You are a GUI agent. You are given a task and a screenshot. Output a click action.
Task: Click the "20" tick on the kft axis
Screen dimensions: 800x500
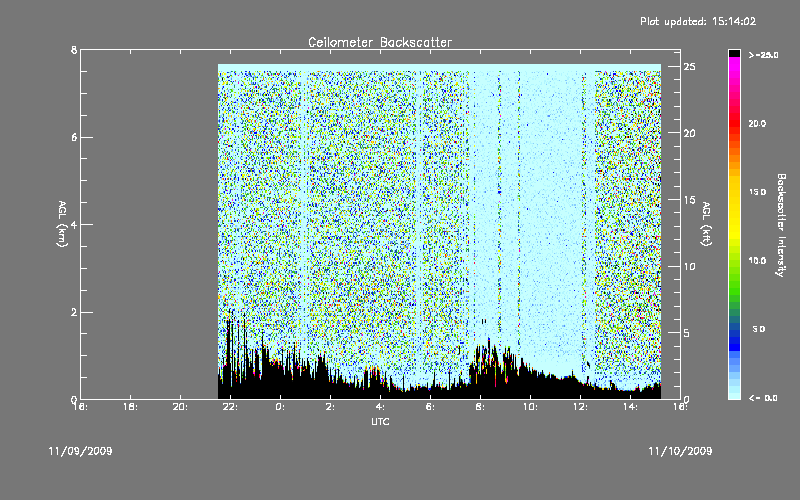689,133
